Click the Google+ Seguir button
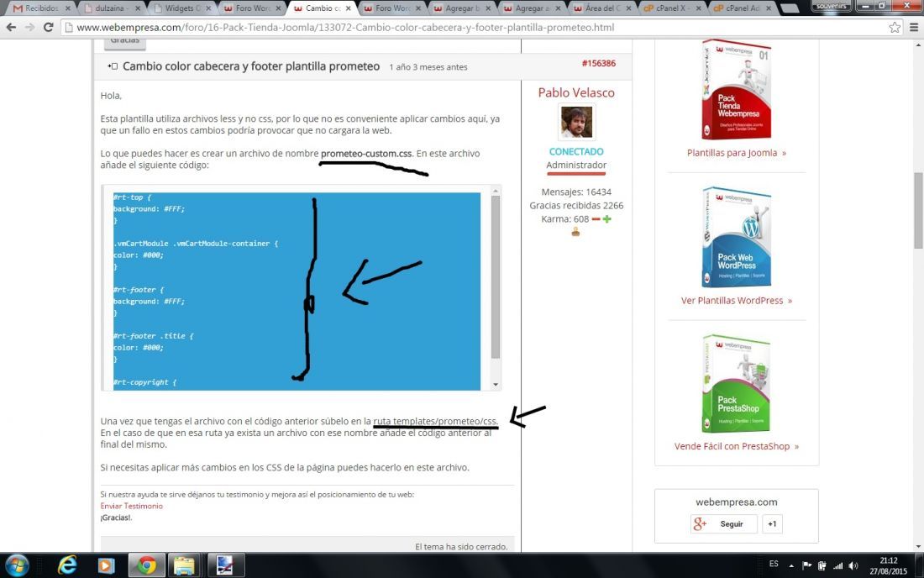 (724, 523)
